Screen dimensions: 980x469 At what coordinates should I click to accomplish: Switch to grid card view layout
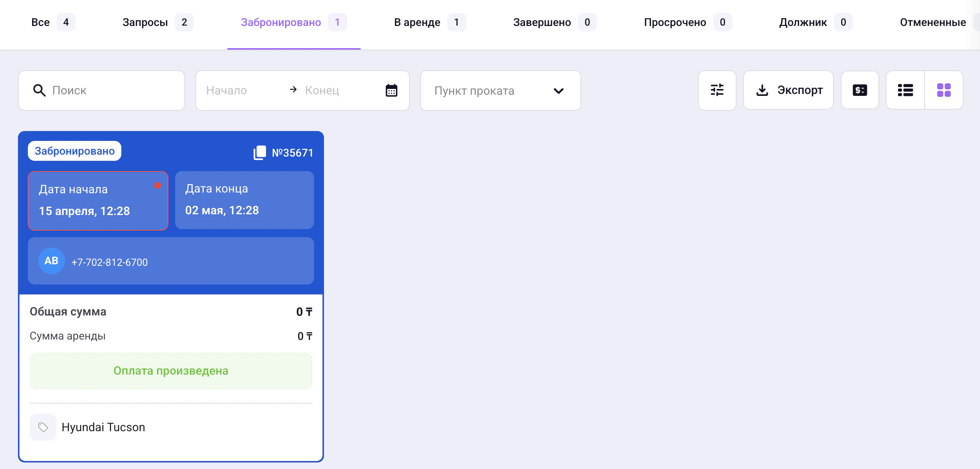pos(943,90)
